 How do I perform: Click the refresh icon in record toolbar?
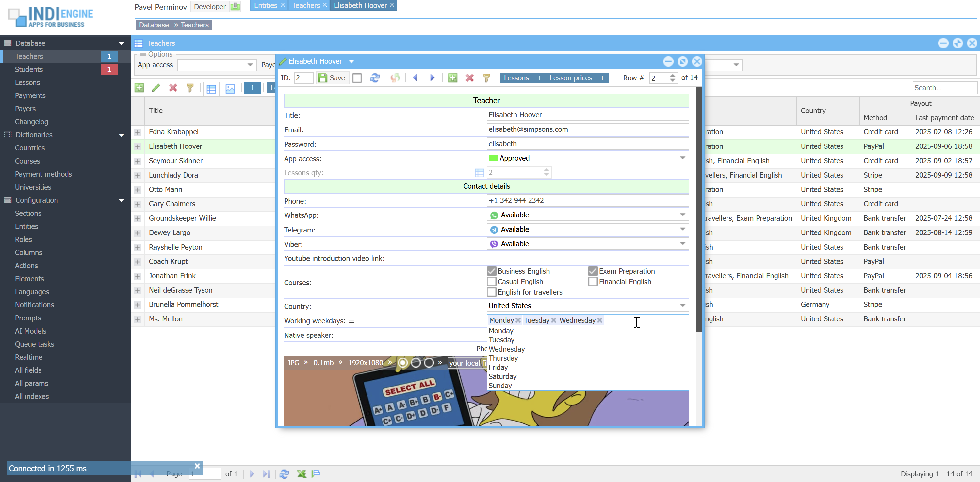pos(375,78)
